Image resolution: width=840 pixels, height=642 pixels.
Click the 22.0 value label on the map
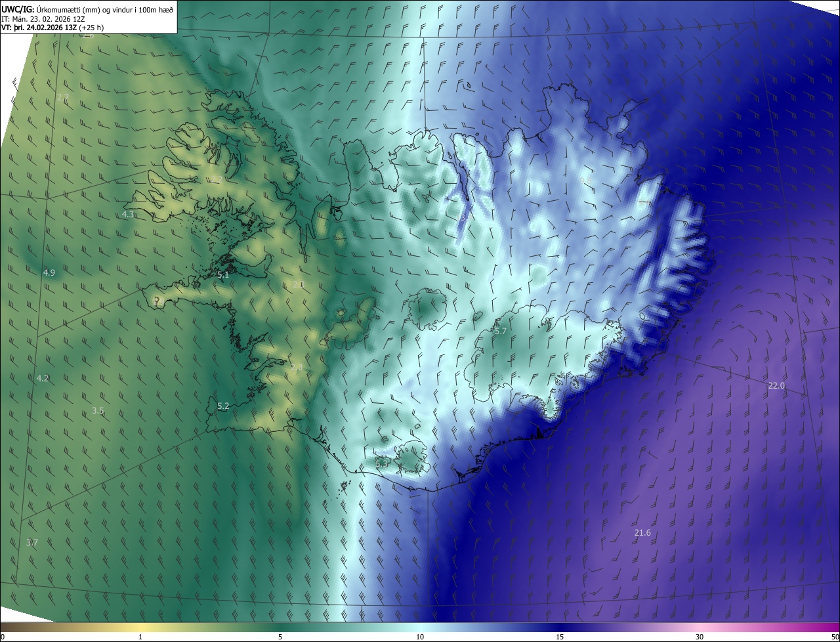pos(776,386)
